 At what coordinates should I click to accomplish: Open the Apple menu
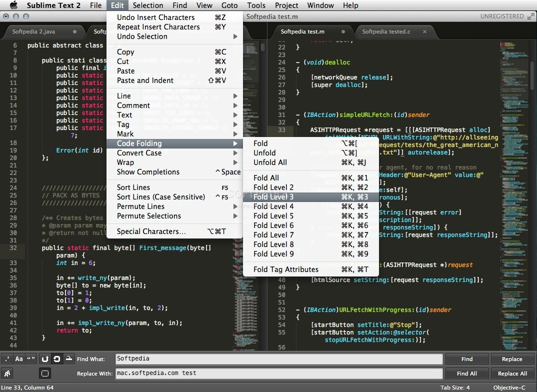[x=13, y=5]
